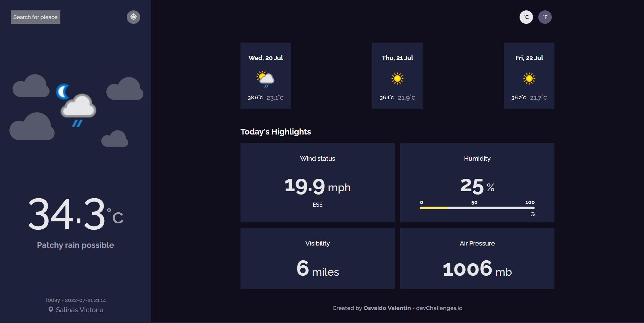Click the Osvaldo Valentin credit link

coord(387,308)
